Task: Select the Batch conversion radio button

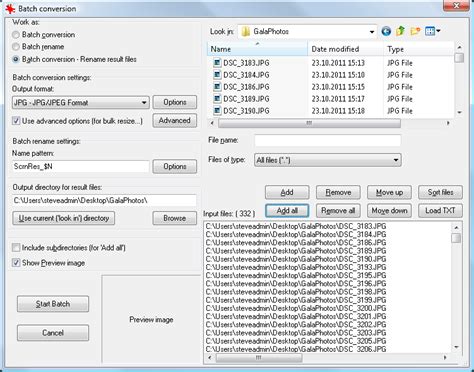Action: 16,35
